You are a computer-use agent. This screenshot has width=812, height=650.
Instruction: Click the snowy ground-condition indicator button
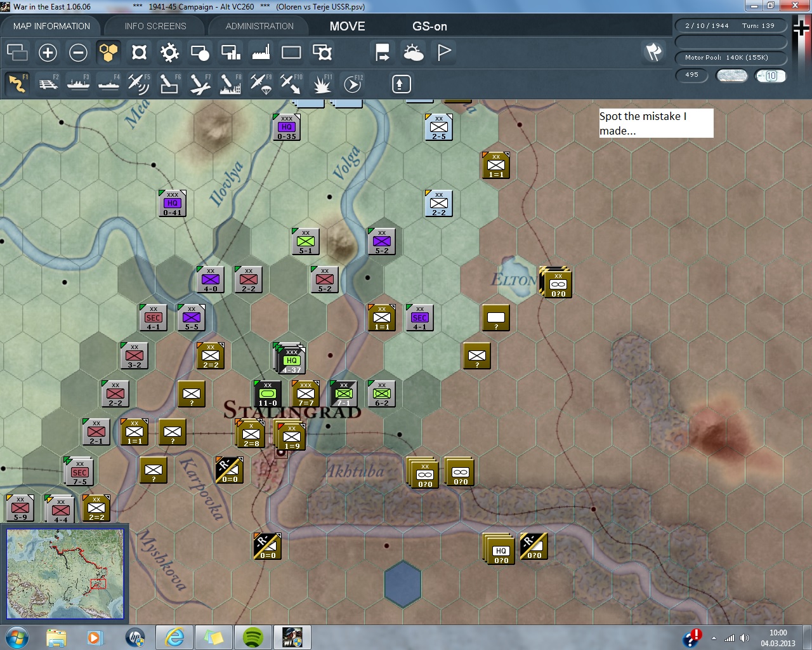click(731, 76)
